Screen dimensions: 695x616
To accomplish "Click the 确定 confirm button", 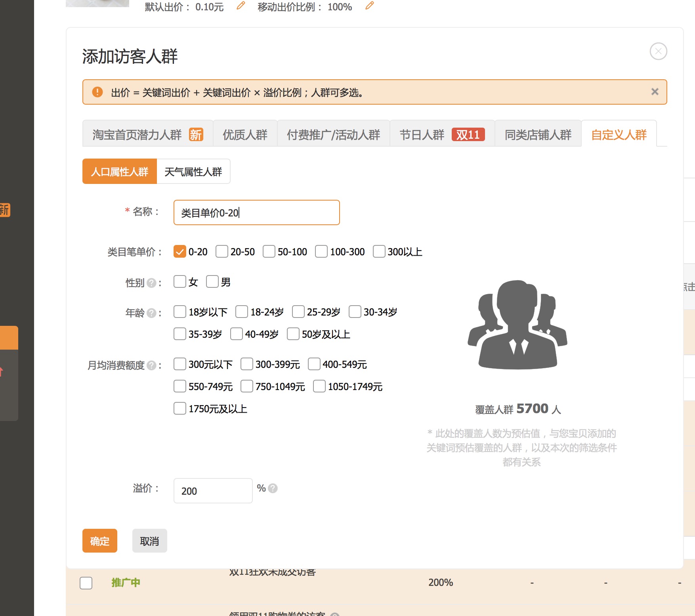I will pos(99,541).
